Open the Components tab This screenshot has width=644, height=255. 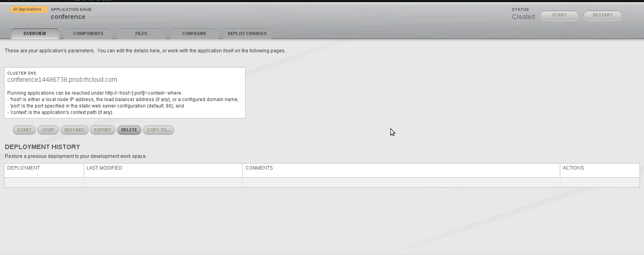pyautogui.click(x=88, y=33)
